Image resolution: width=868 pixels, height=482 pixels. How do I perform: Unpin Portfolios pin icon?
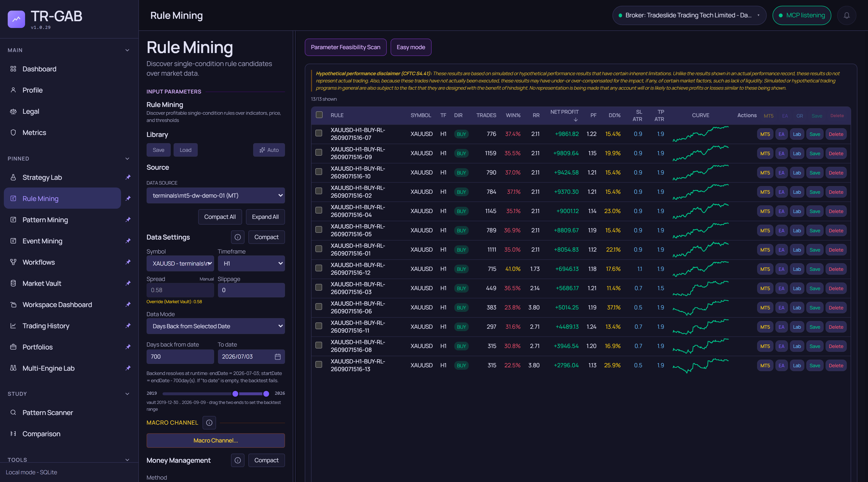[128, 347]
